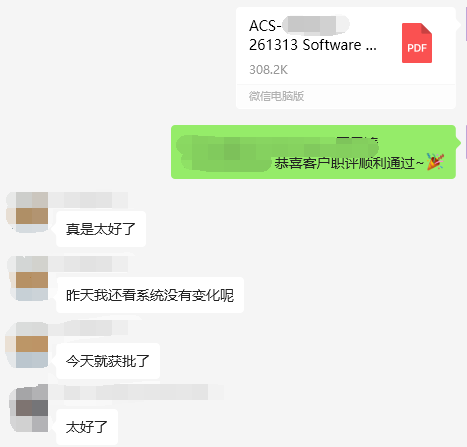Open avatar beside 昨天我还看系统没有变化呢 message

[x=28, y=278]
